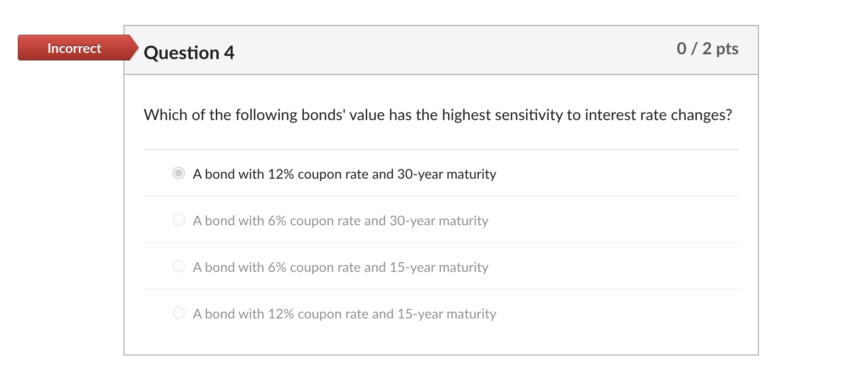Screen dimensions: 868x391
Task: Click the Question 4 heading
Action: (x=189, y=53)
